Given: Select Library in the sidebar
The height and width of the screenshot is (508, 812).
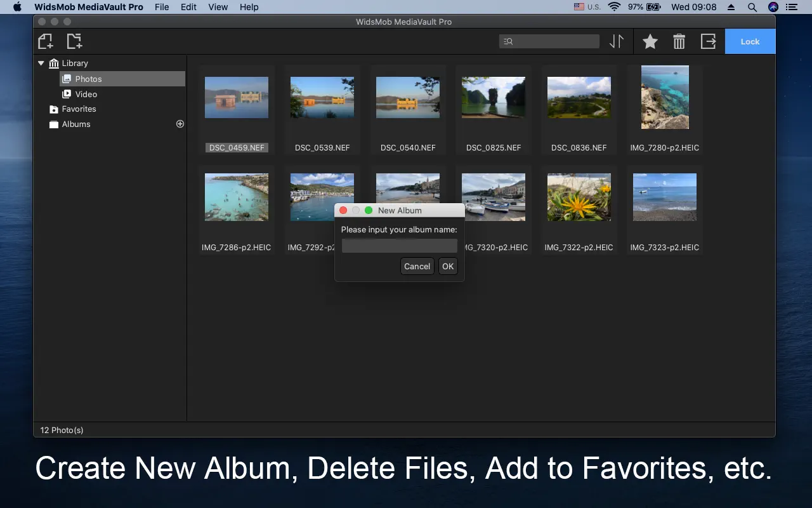Looking at the screenshot, I should 75,63.
